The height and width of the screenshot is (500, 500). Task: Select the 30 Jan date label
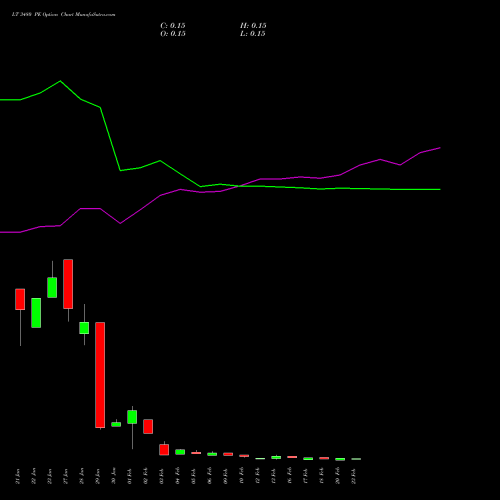coord(114,476)
